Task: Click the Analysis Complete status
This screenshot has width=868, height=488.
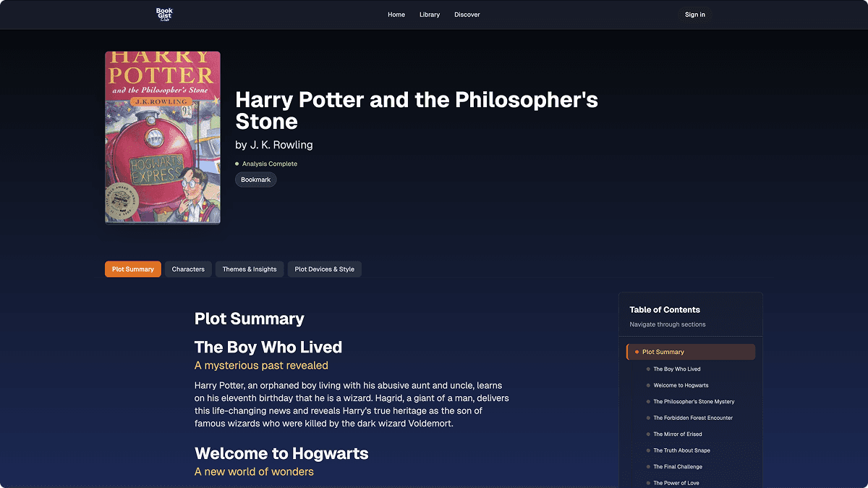Action: (266, 164)
